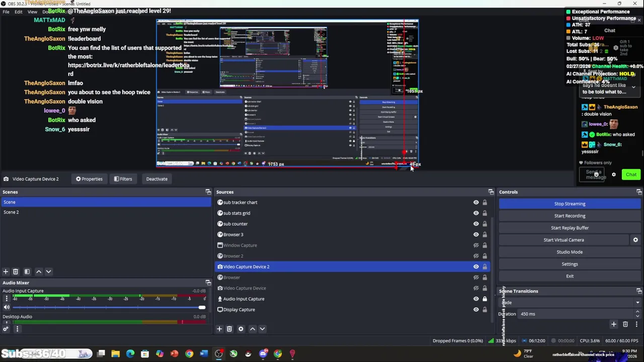Delete the selected scene with trash icon
Screen dimensions: 644x362
(16, 271)
